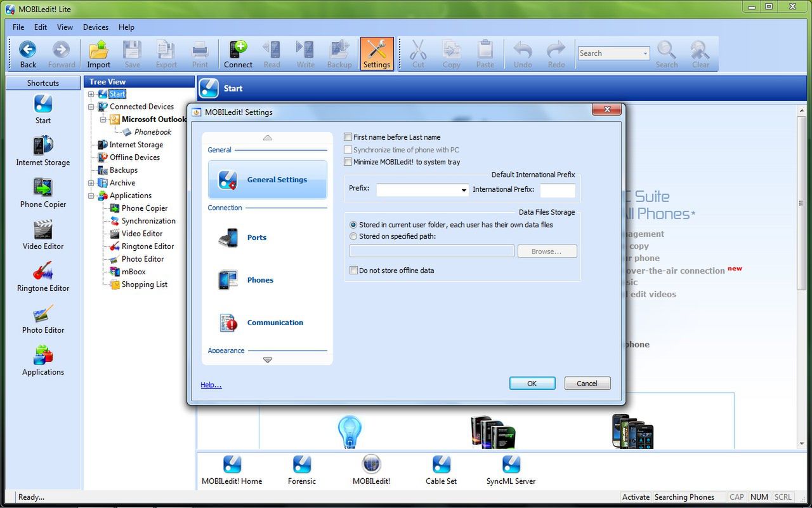The width and height of the screenshot is (812, 508).
Task: Click the Help... link in settings
Action: (x=211, y=385)
